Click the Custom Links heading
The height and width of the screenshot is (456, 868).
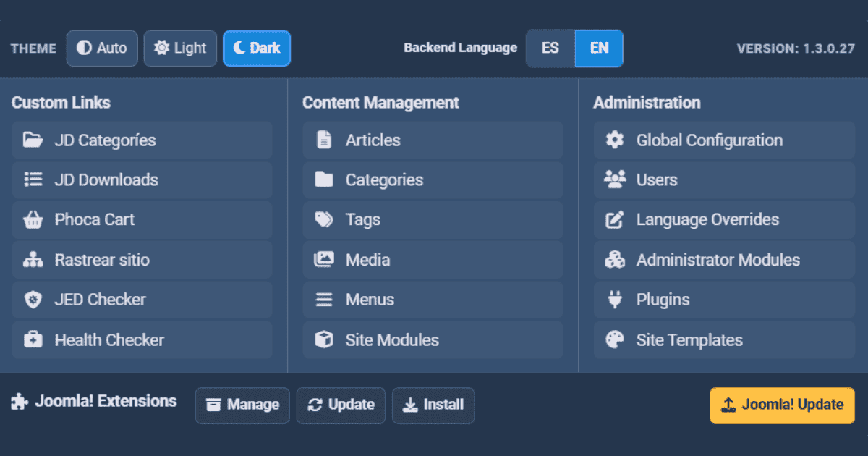(x=61, y=103)
